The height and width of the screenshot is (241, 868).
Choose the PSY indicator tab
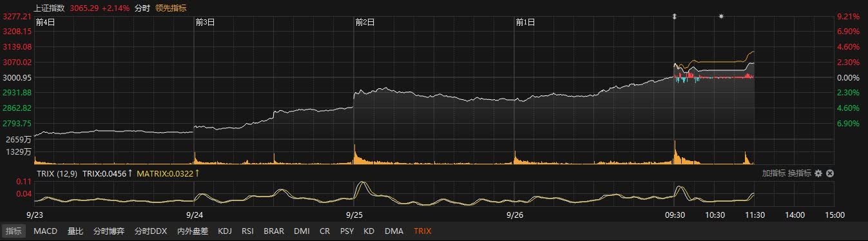347,231
